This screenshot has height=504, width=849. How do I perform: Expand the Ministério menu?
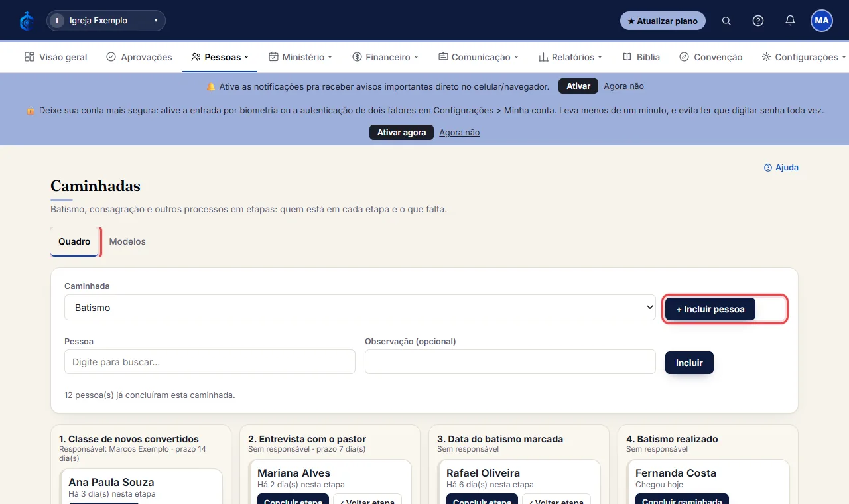tap(300, 57)
